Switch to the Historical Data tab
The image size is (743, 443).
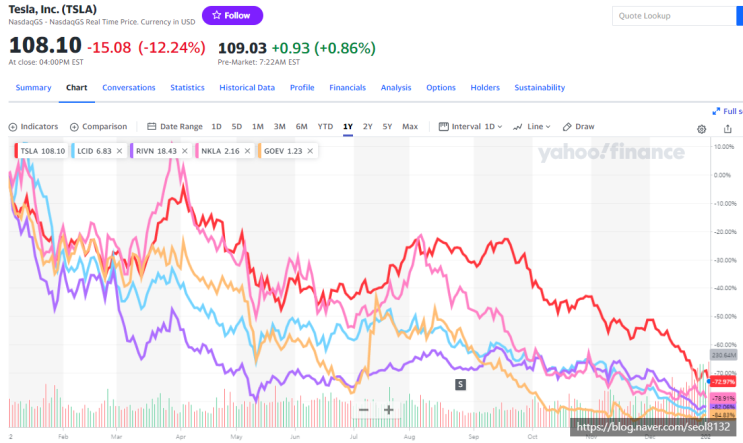(x=247, y=88)
